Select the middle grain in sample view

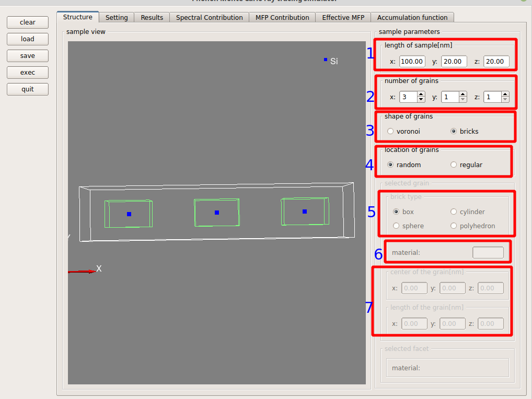(x=217, y=213)
